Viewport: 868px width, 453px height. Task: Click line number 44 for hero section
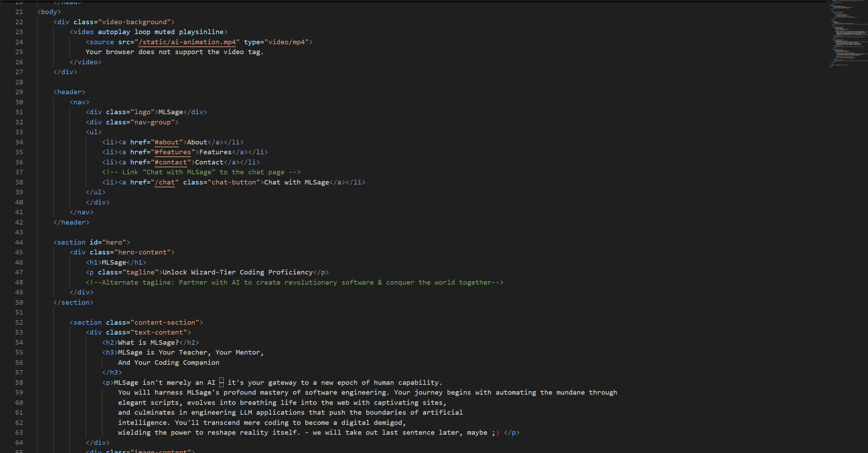[19, 242]
